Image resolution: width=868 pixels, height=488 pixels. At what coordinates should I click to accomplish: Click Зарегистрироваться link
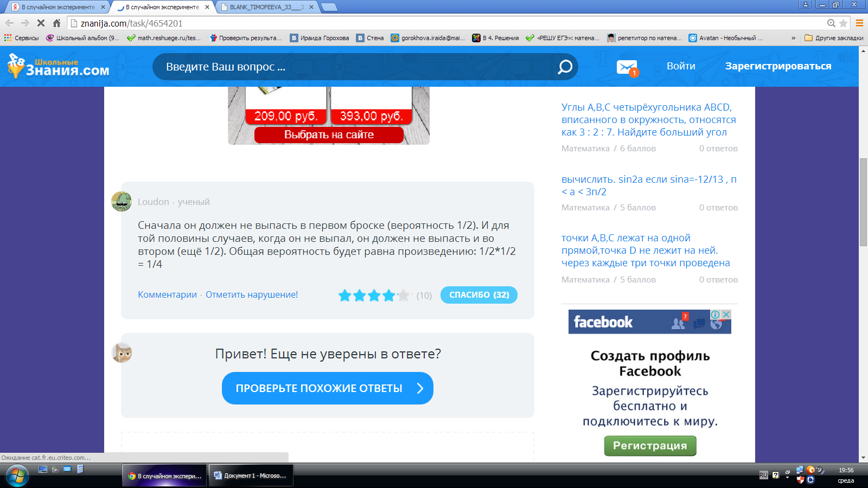778,66
